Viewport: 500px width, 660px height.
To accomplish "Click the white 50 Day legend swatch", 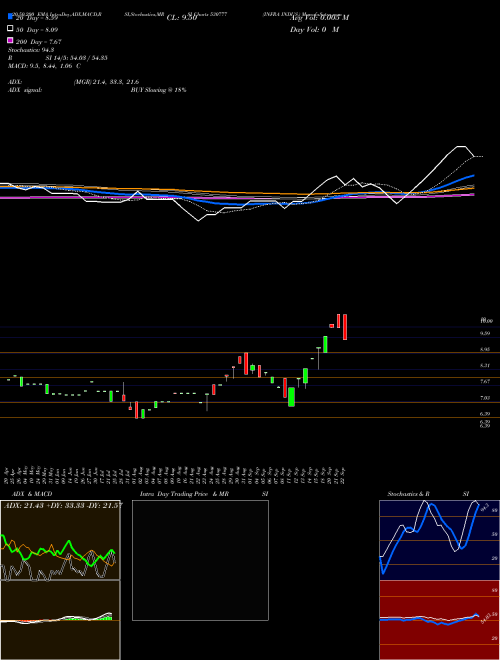I will 10,29.
